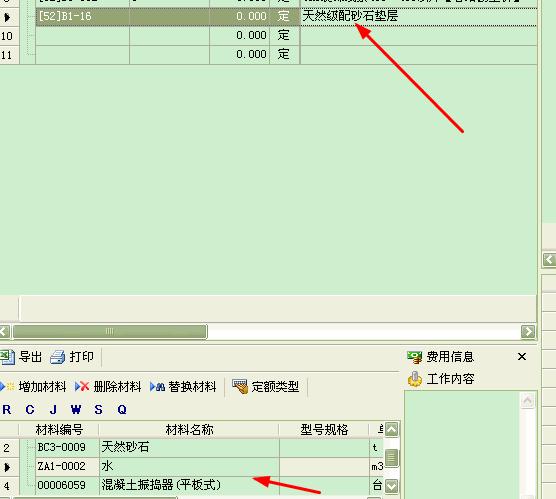Close the 费用信息 side panel

(522, 356)
